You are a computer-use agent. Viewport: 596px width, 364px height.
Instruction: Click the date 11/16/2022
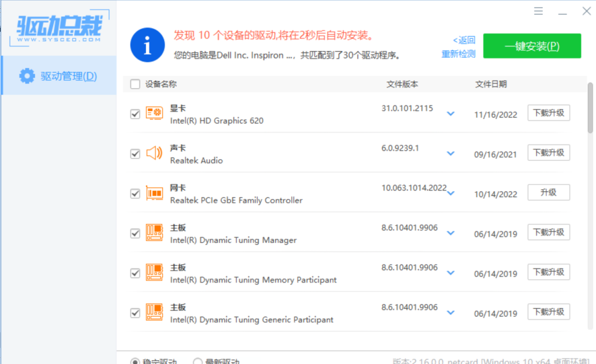(496, 115)
